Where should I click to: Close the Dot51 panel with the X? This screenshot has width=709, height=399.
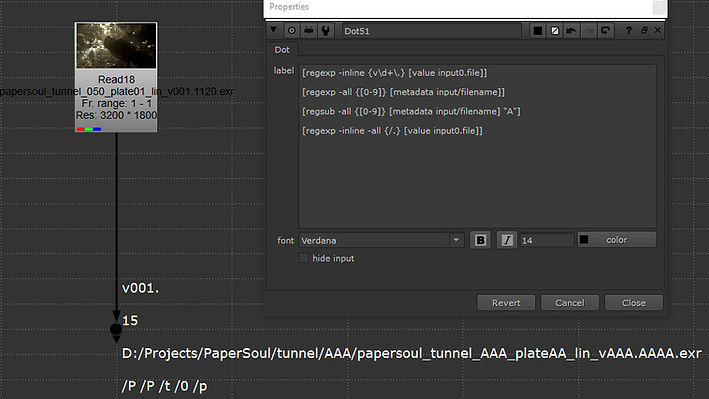click(658, 30)
